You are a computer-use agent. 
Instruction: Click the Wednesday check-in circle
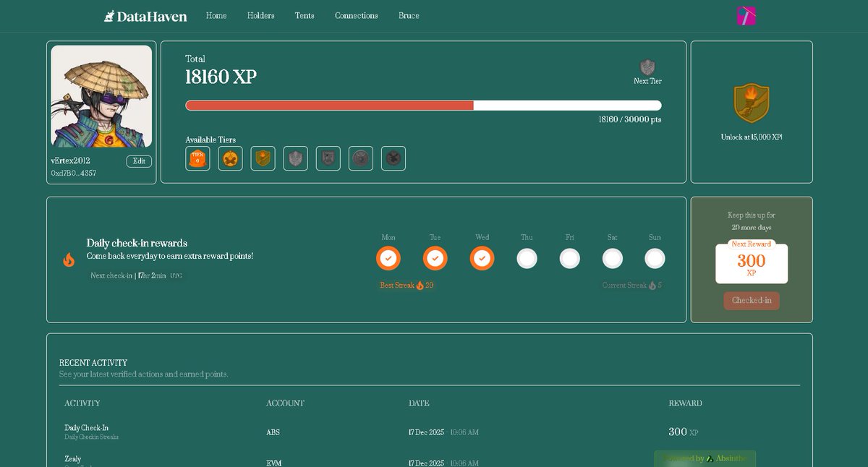tap(482, 258)
